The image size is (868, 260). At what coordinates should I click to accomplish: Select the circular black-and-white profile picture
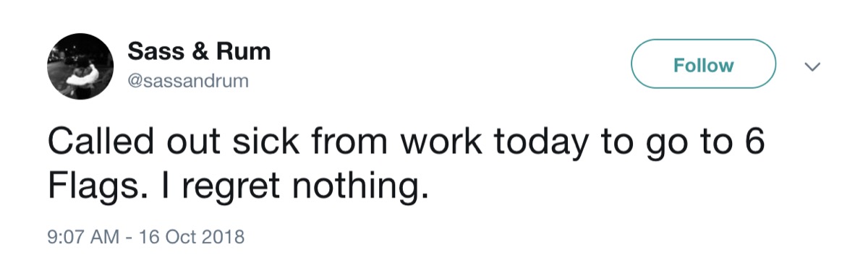click(x=80, y=66)
